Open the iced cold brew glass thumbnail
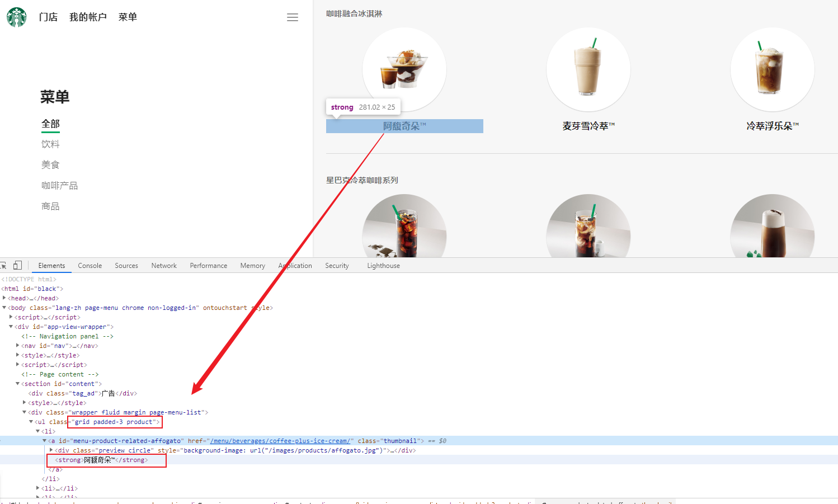The height and width of the screenshot is (504, 838). click(404, 226)
